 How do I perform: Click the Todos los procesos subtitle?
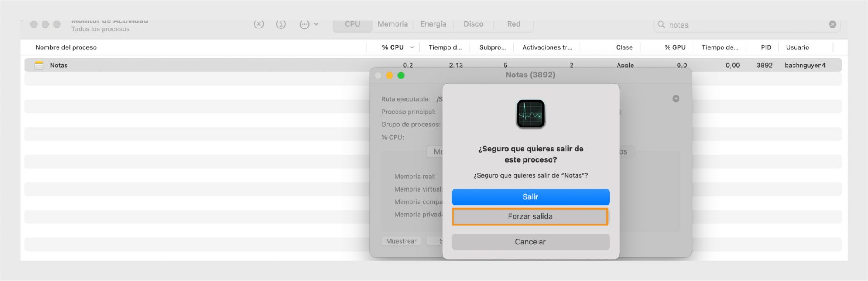coord(100,29)
